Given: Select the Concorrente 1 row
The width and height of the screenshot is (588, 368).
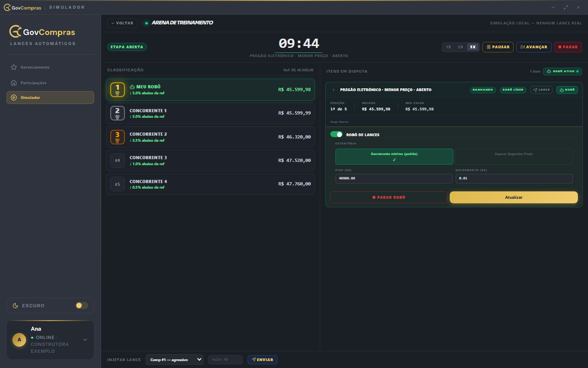Looking at the screenshot, I should pos(210,113).
